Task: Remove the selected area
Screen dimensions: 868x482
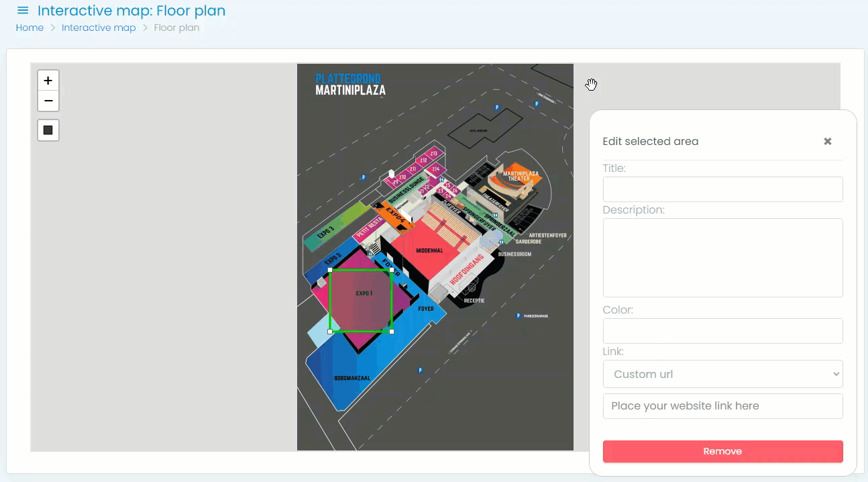Action: [722, 451]
